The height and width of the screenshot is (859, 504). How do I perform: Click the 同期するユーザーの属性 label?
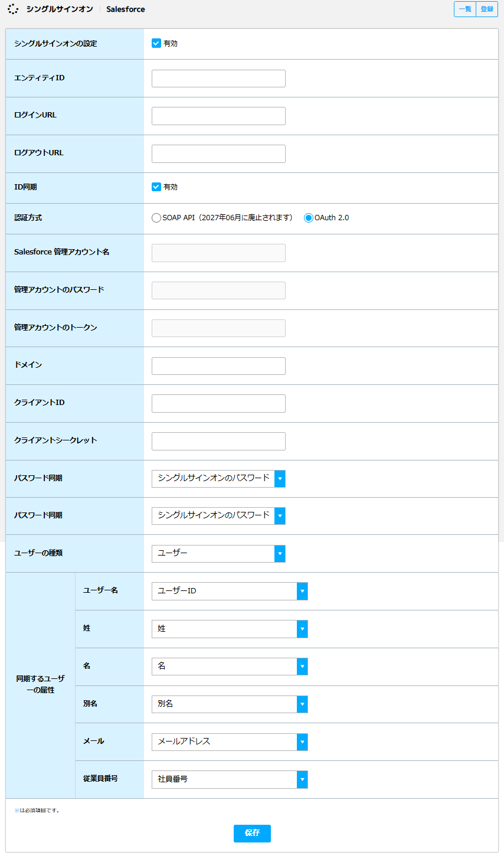click(x=41, y=684)
